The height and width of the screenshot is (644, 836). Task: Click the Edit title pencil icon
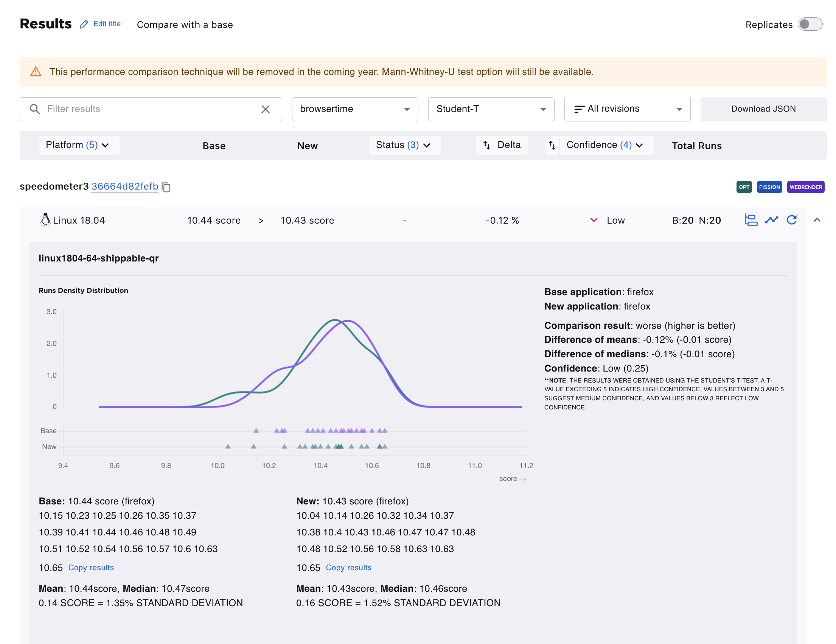click(84, 25)
